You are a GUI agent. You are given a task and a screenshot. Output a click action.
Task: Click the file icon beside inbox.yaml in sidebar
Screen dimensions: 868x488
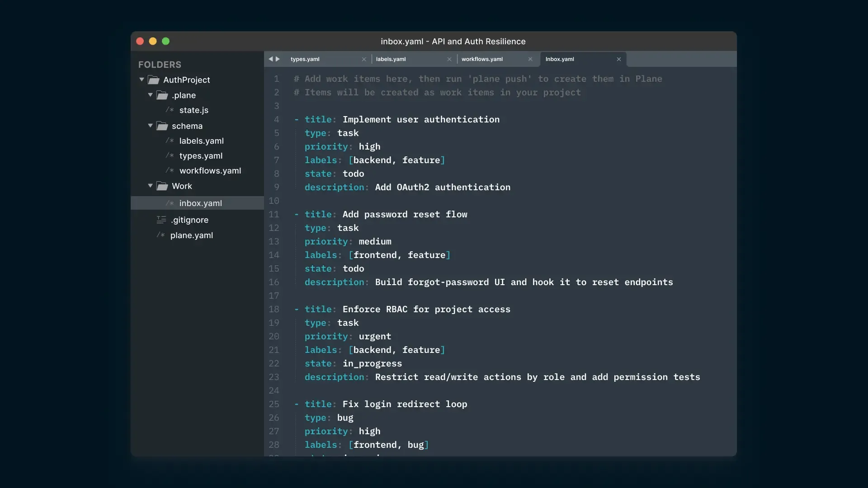pyautogui.click(x=170, y=203)
